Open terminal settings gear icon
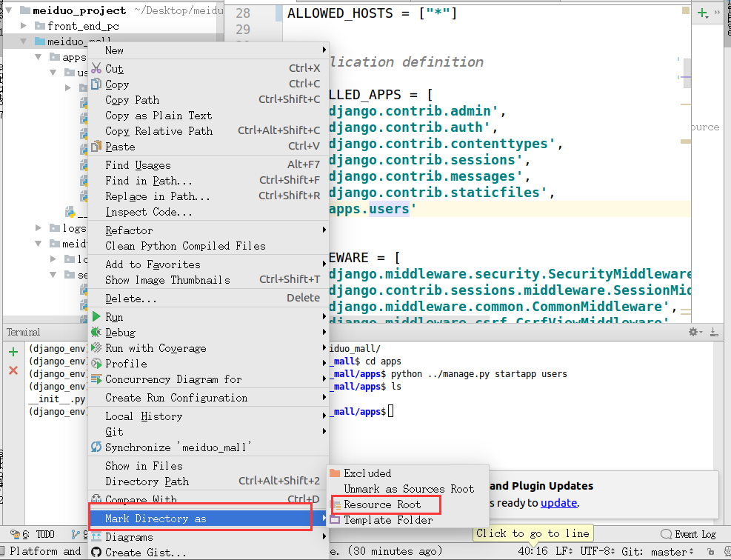Image resolution: width=731 pixels, height=560 pixels. tap(695, 332)
